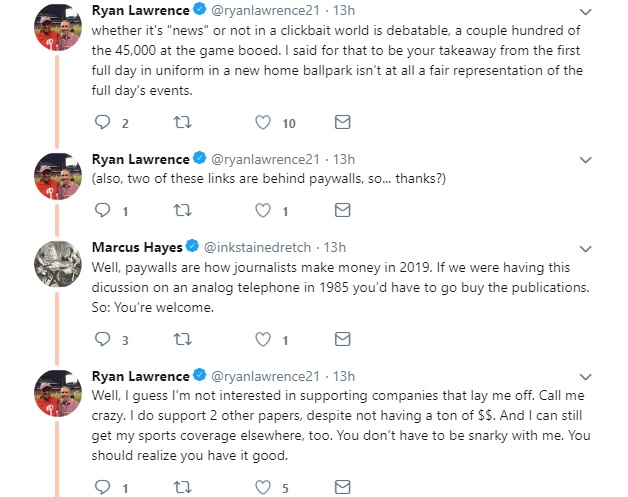
Task: Like the tweet with 10 likes
Action: click(x=263, y=123)
